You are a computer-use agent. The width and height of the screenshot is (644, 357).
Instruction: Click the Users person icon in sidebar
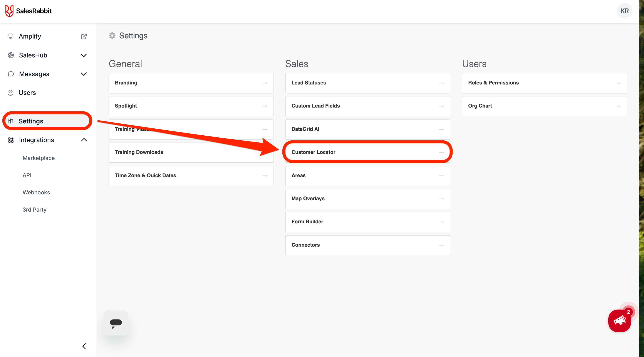(x=10, y=93)
